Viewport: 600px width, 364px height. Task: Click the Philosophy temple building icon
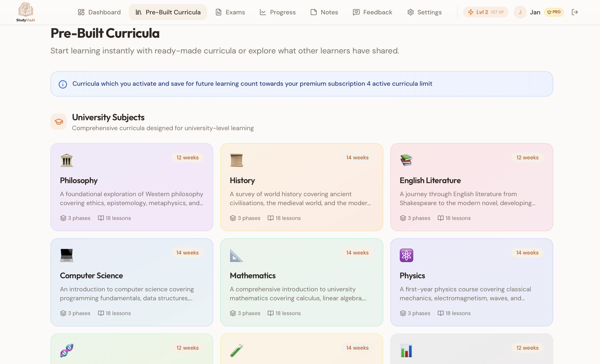(67, 160)
